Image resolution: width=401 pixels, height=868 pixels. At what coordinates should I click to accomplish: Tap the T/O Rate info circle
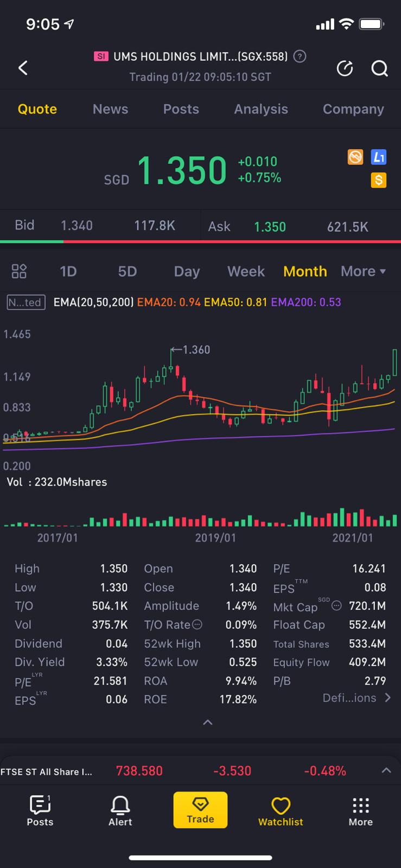198,625
